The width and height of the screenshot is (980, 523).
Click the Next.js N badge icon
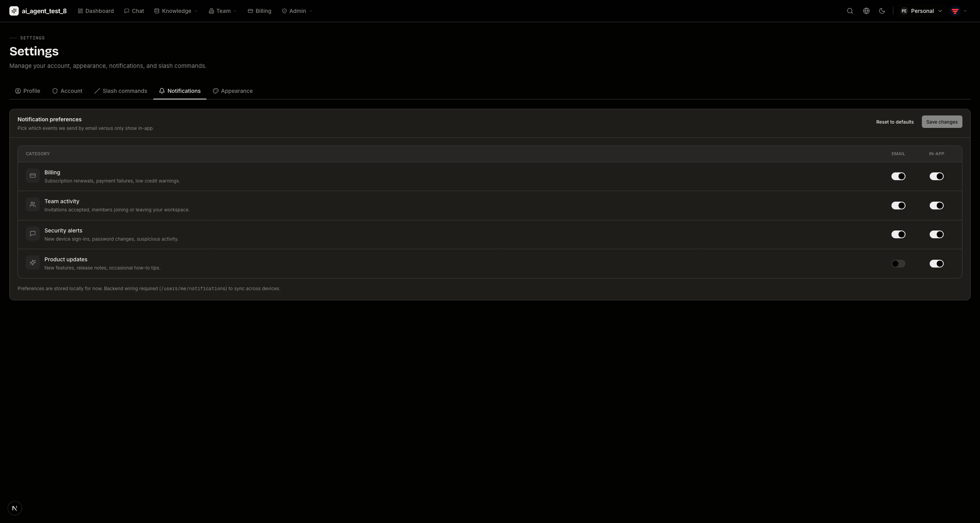click(15, 508)
